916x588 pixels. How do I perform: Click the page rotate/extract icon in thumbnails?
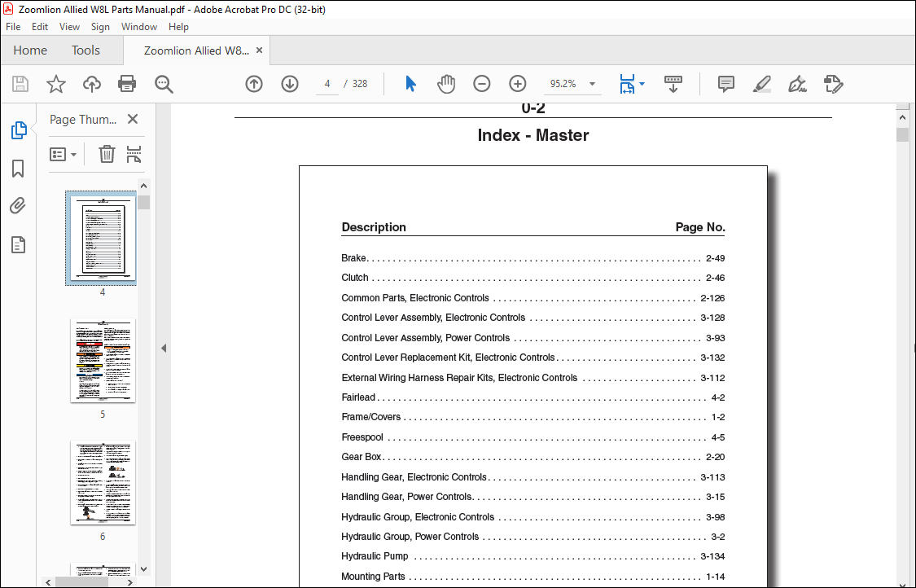(x=134, y=154)
